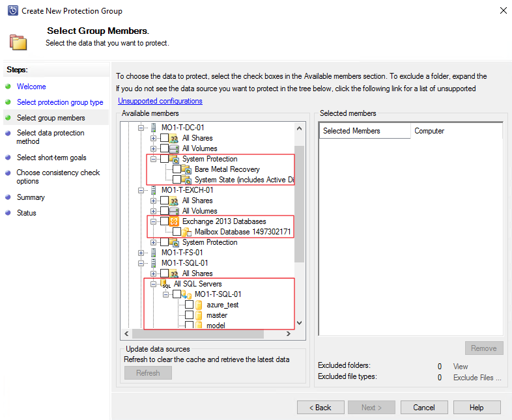Click All Shares icon under MO1-T-EXCH-01
The height and width of the screenshot is (420, 512).
click(x=174, y=201)
